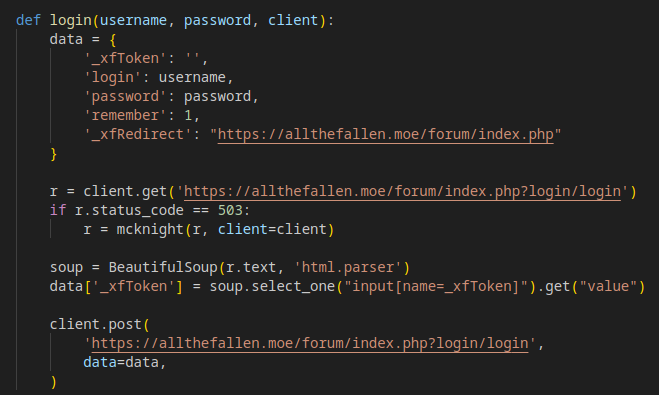659x395 pixels.
Task: Click the if keyword before r.status_code
Action: click(58, 210)
